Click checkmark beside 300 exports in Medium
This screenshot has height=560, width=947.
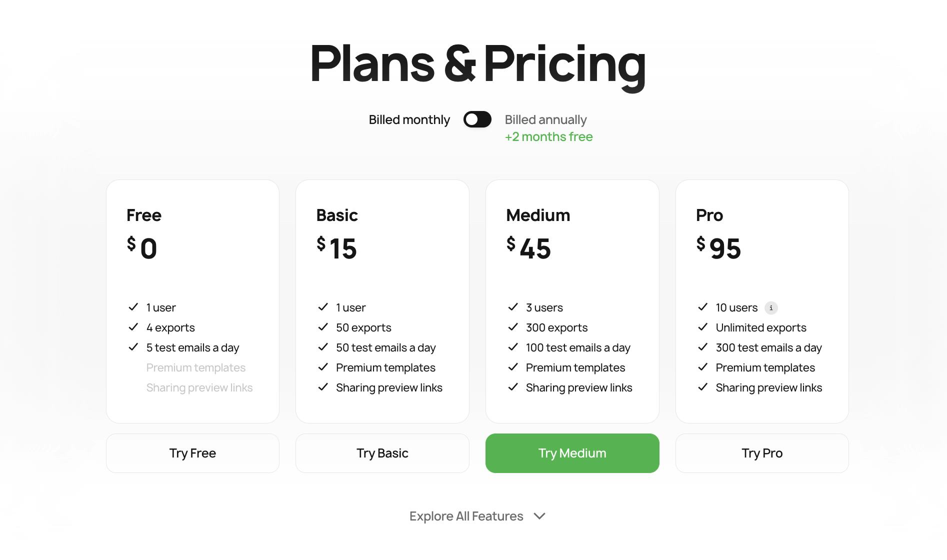(513, 327)
